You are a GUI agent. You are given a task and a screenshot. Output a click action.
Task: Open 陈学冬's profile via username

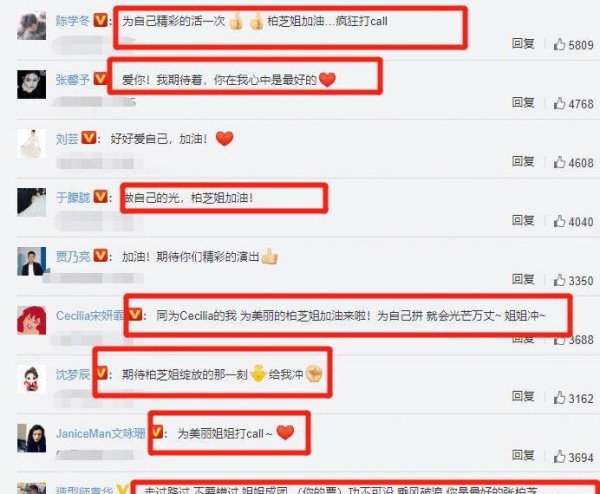73,21
